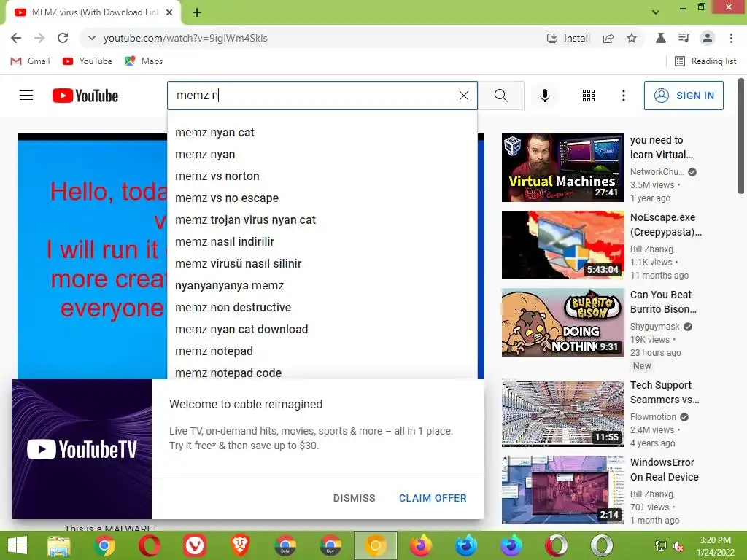Open the taskbar clock showing 3:20 PM
This screenshot has height=560, width=747.
tap(715, 546)
